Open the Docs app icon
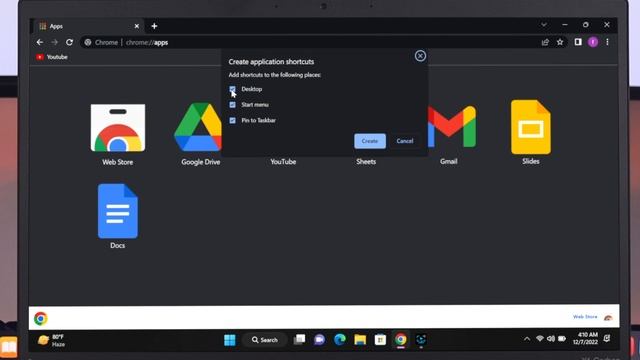 pyautogui.click(x=118, y=211)
